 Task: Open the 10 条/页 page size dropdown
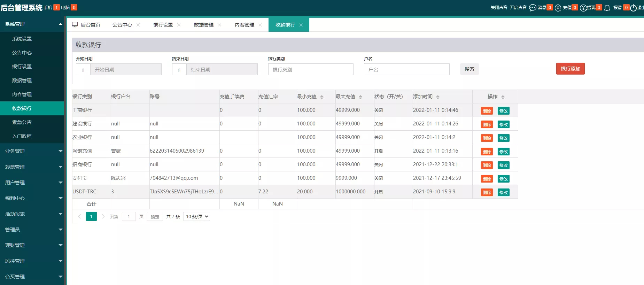coord(196,216)
